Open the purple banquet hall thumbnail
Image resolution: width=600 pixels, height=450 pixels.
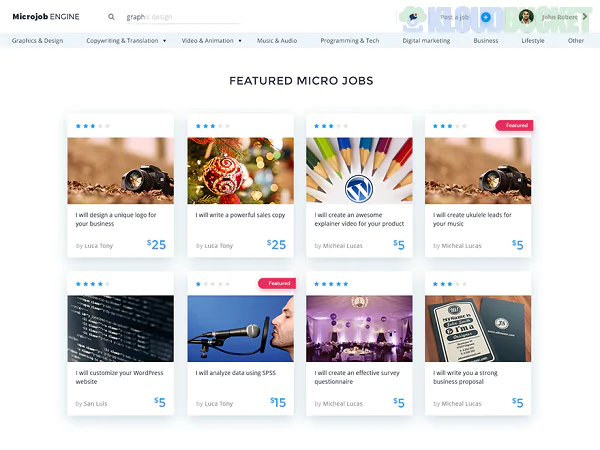coord(359,328)
